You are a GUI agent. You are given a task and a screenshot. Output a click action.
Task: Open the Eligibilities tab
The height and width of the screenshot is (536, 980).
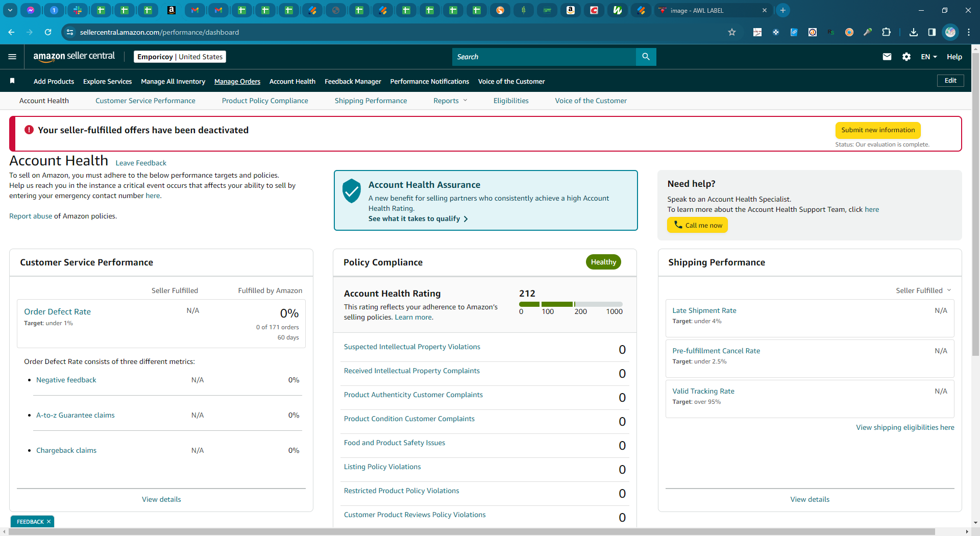(x=511, y=101)
